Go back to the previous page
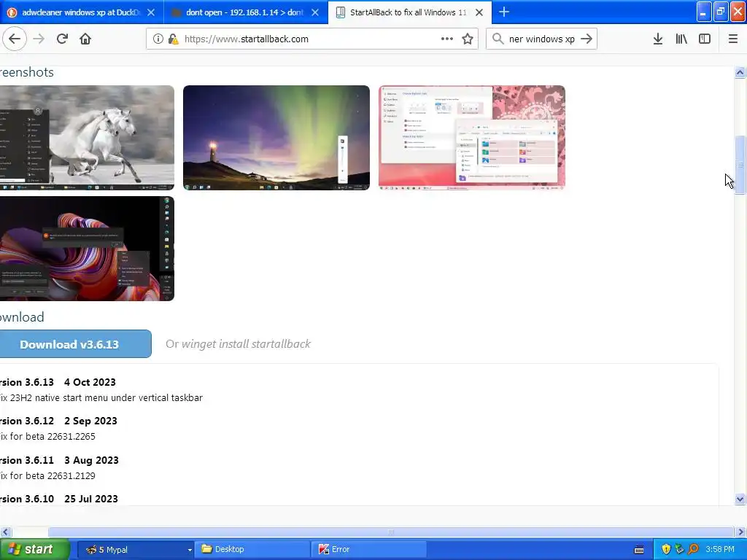Screen dimensions: 747x560 (15, 39)
